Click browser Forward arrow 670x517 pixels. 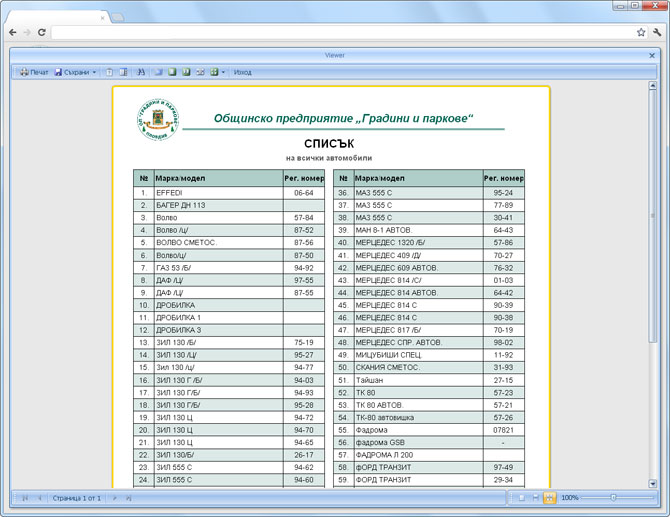click(27, 32)
